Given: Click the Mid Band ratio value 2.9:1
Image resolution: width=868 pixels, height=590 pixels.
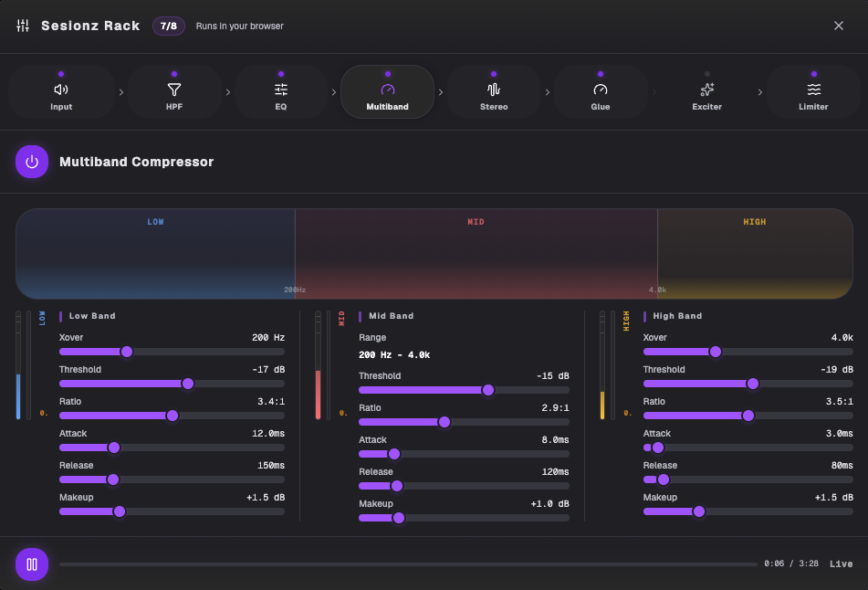Looking at the screenshot, I should [555, 407].
